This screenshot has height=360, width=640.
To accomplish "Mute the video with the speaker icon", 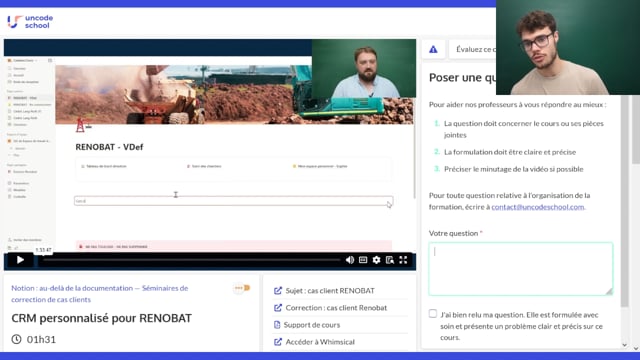I will click(x=350, y=260).
